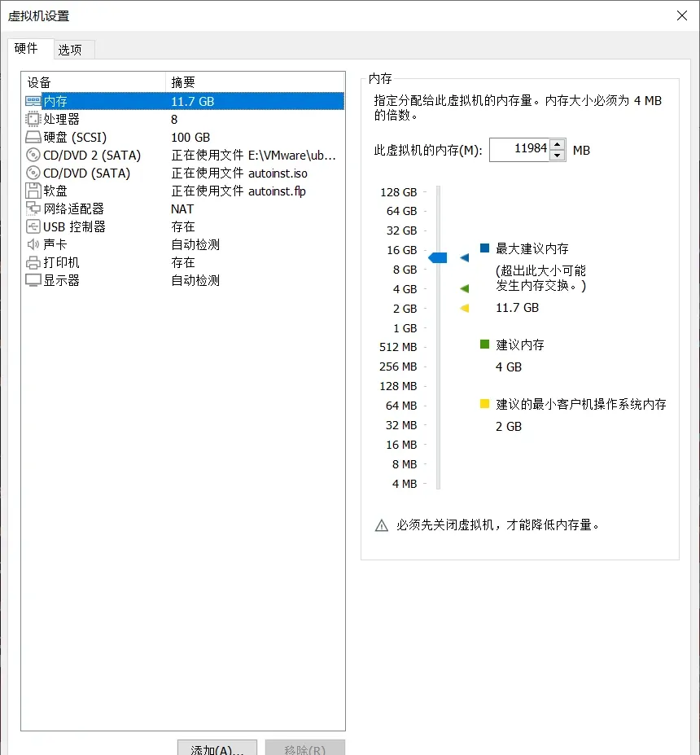Select the 硬盘 (SCSI) device row
Image resolution: width=700 pixels, height=755 pixels.
click(183, 137)
